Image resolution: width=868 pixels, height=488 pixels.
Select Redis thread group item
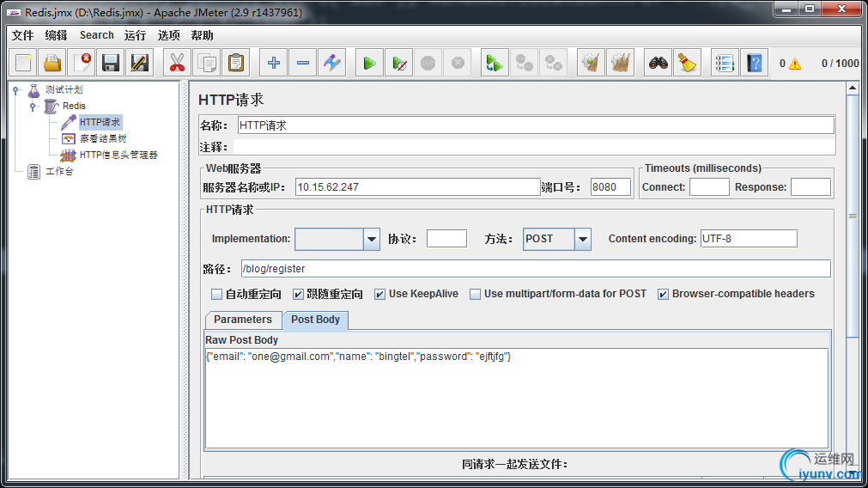click(74, 106)
